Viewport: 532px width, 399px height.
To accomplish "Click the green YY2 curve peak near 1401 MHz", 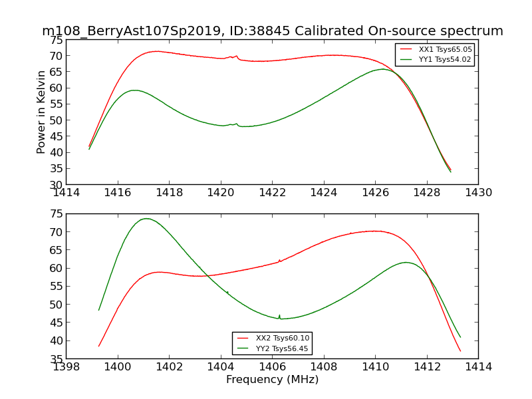I will pos(146,219).
